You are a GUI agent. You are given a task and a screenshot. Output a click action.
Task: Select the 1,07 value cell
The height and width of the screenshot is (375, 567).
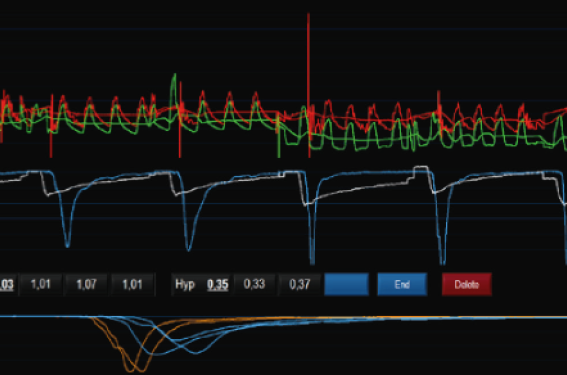point(86,284)
